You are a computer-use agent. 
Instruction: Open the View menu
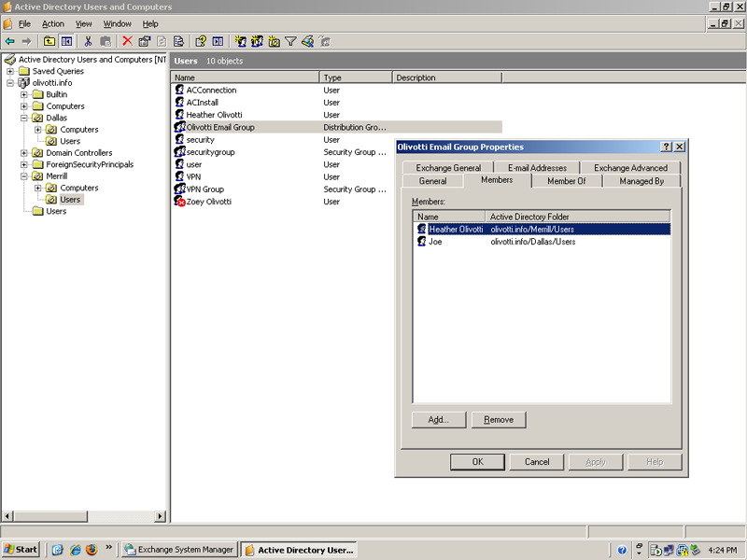coord(83,24)
